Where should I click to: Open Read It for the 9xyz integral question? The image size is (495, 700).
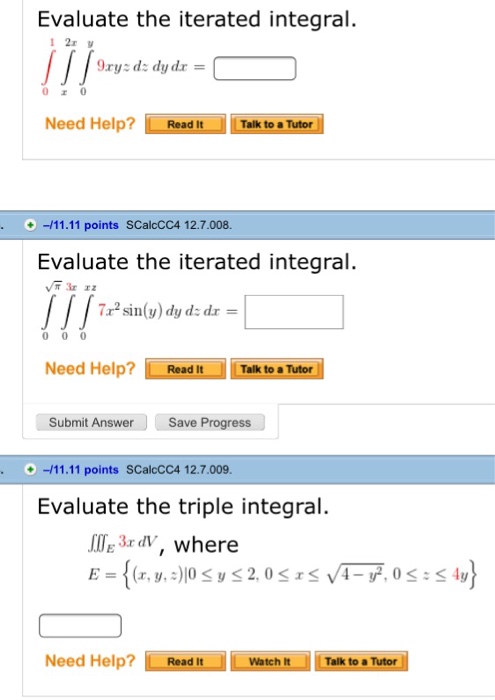click(185, 124)
